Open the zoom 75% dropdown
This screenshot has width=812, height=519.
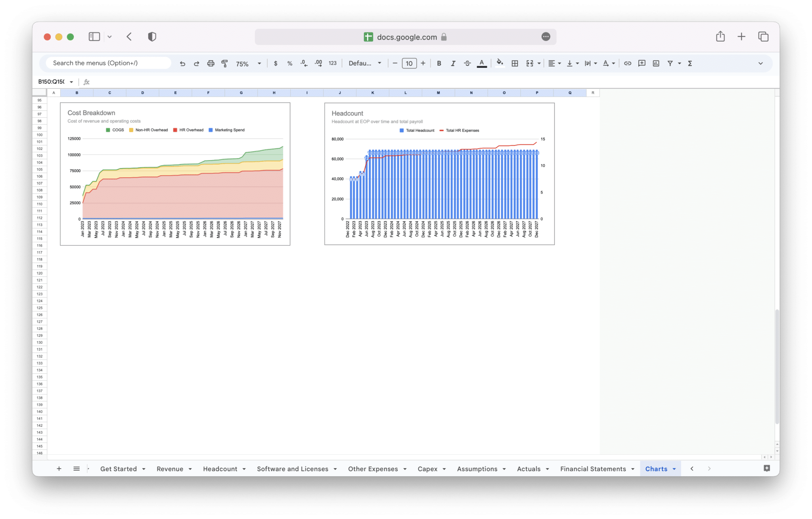pos(249,63)
